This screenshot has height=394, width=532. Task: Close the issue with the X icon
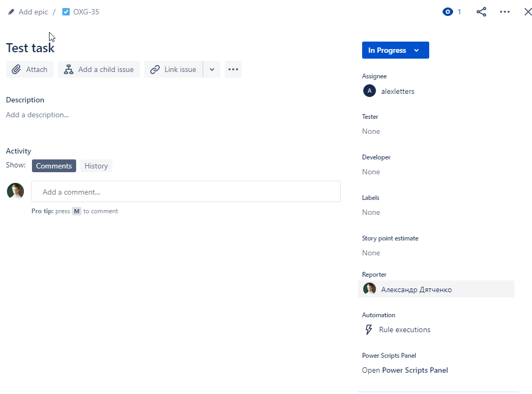pyautogui.click(x=528, y=12)
